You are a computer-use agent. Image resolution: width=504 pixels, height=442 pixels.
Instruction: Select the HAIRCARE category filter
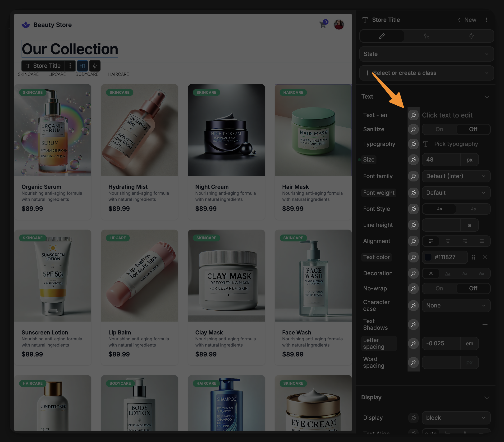coord(118,74)
